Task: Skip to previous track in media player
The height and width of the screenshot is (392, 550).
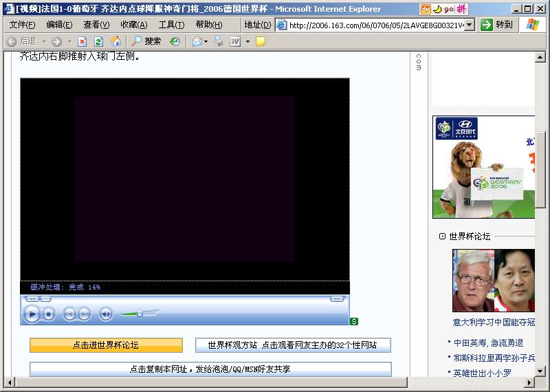Action: point(69,314)
